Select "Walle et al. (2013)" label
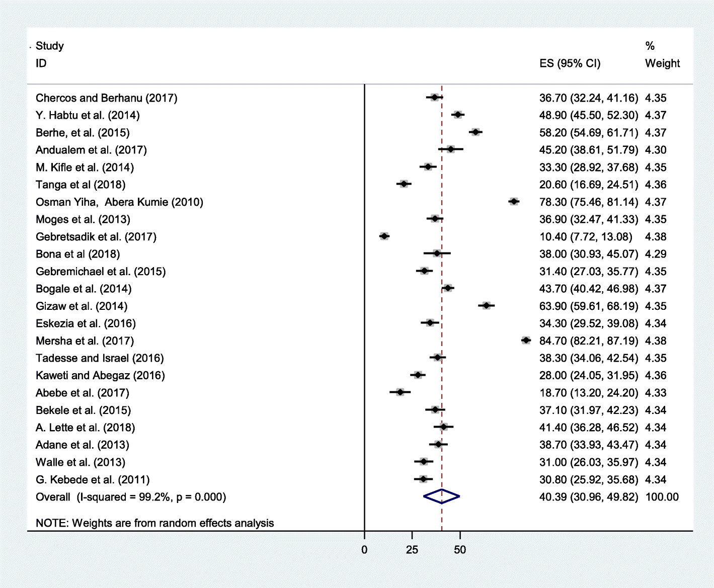714x588 pixels. coord(81,462)
